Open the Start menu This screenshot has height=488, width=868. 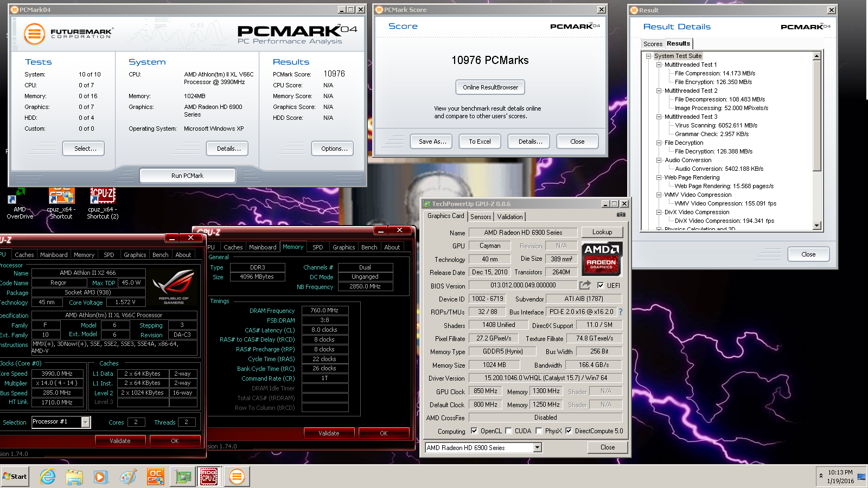tap(15, 477)
